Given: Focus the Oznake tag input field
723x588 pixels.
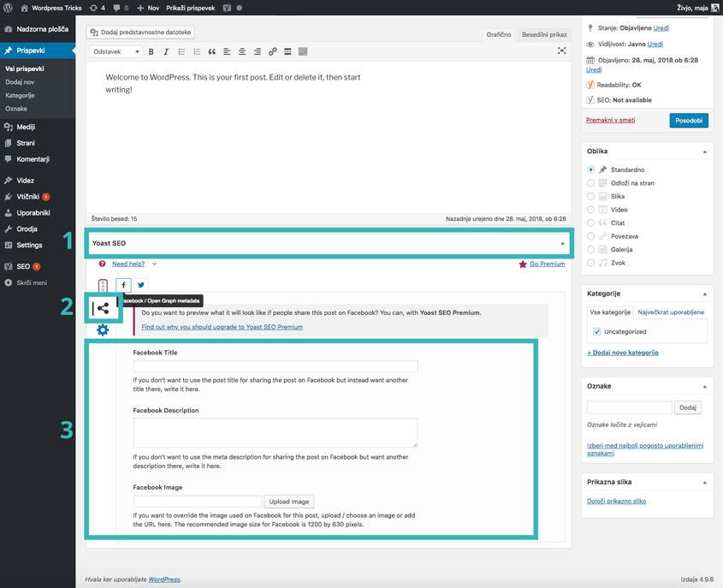Looking at the screenshot, I should coord(630,407).
